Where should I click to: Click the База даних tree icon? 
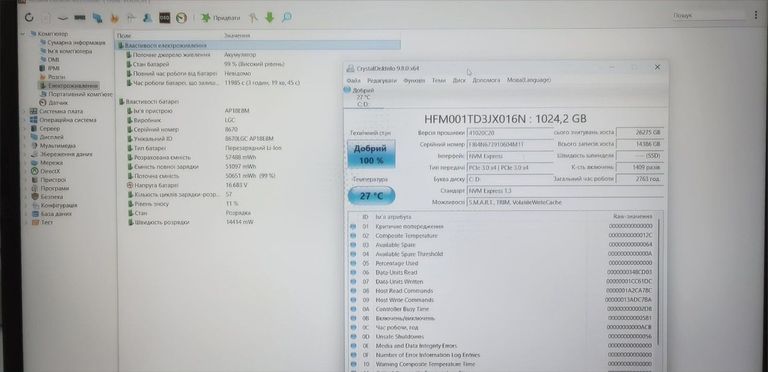click(x=34, y=214)
